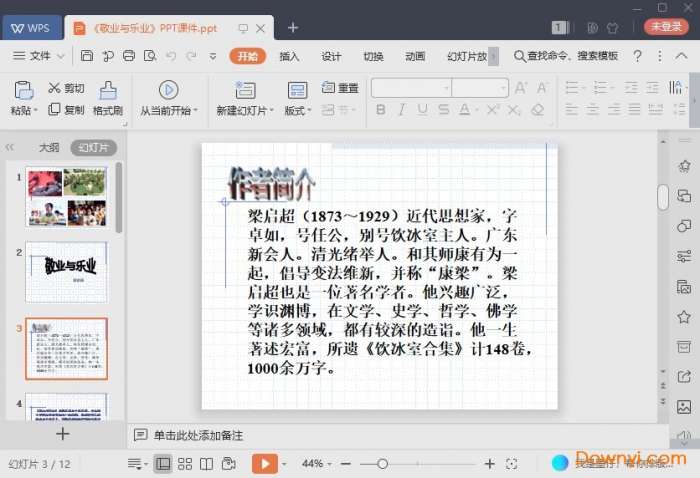
Task: Toggle superscript formatting
Action: [492, 109]
